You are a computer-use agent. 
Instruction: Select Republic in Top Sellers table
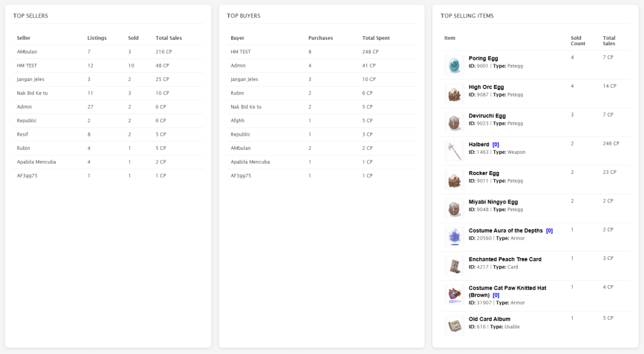click(x=26, y=120)
